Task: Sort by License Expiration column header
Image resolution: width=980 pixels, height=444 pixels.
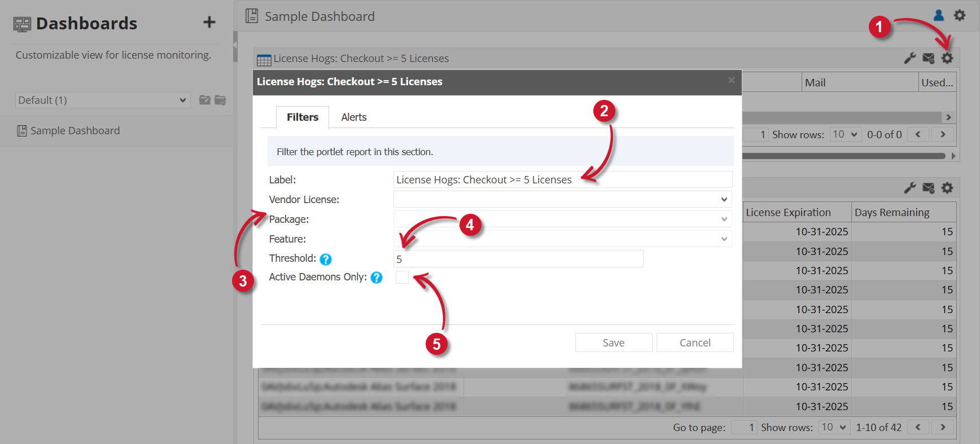Action: [x=797, y=212]
